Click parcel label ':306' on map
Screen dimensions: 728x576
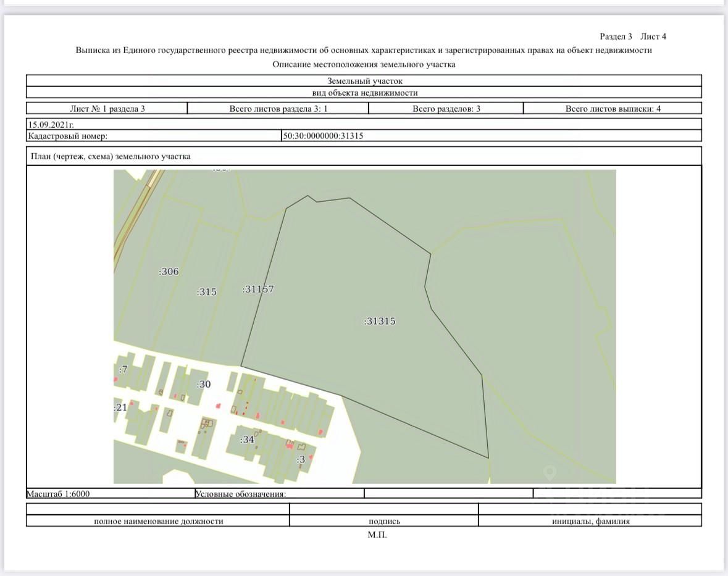pyautogui.click(x=169, y=272)
